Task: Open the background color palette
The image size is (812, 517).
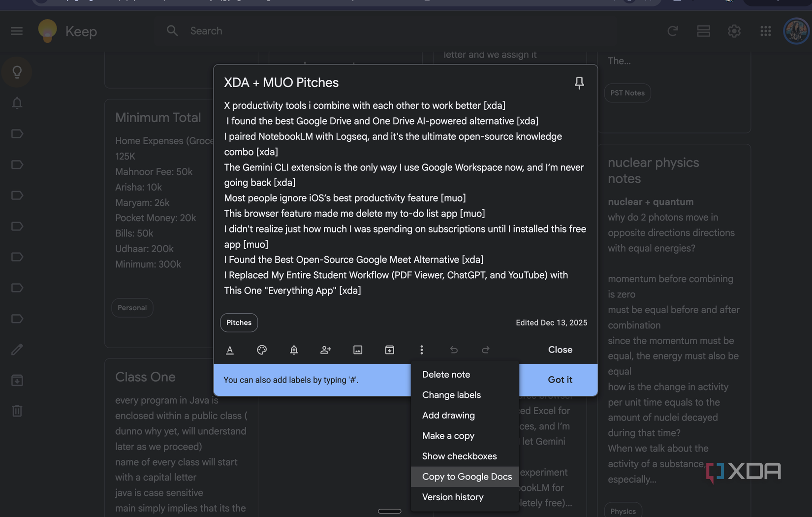Action: (262, 350)
